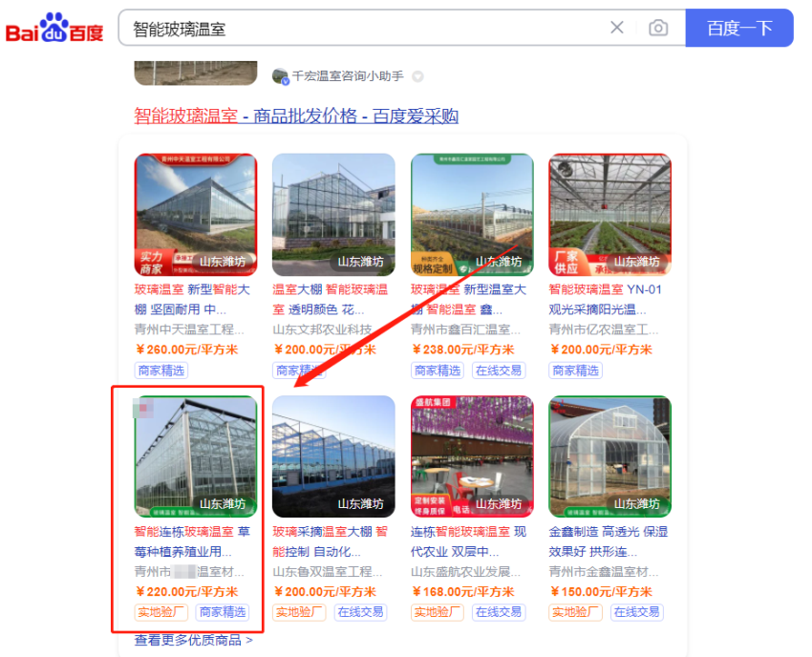Open camera image search icon
Viewport: 812px width, 657px height.
pyautogui.click(x=658, y=28)
